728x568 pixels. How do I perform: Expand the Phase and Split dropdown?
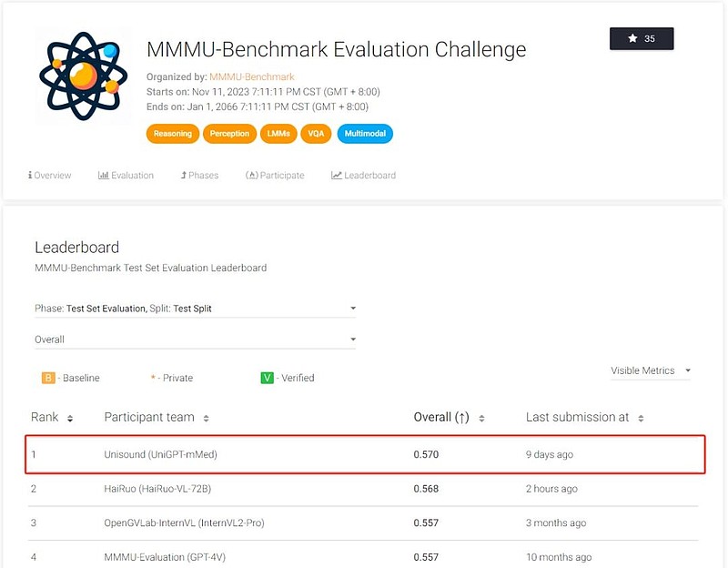pos(195,309)
